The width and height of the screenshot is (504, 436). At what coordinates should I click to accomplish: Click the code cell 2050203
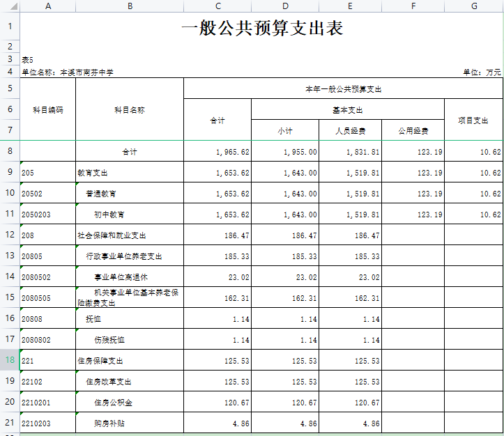tap(48, 214)
